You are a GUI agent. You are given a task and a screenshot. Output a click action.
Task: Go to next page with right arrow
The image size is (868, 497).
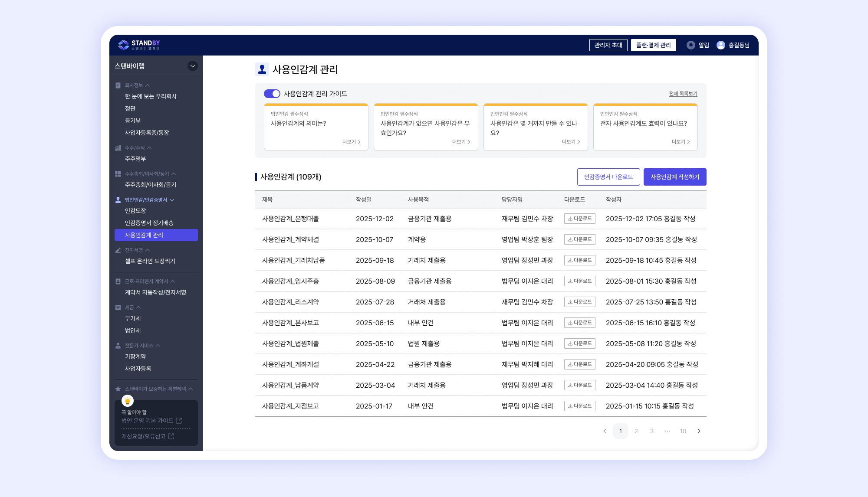pyautogui.click(x=699, y=431)
